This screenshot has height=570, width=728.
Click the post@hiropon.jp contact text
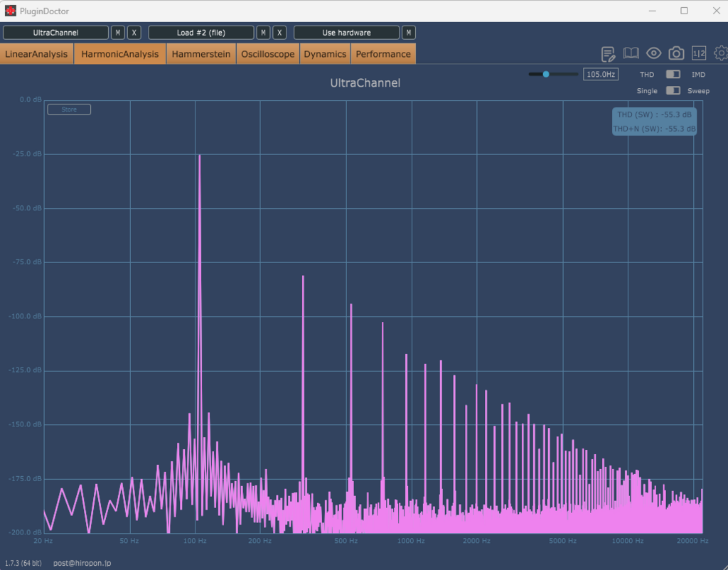(x=82, y=563)
